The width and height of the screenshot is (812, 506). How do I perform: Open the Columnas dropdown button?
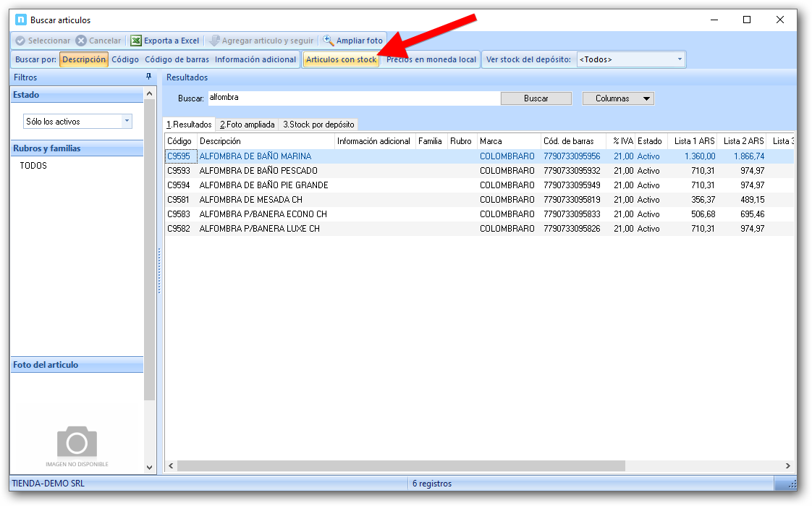pos(618,98)
